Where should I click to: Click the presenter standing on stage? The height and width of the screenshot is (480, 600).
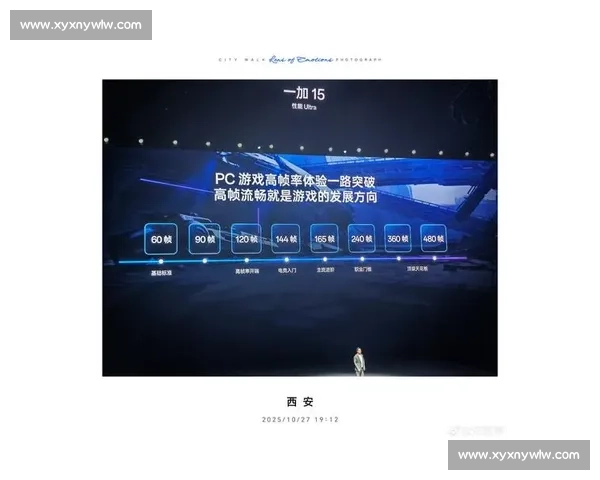tap(359, 362)
